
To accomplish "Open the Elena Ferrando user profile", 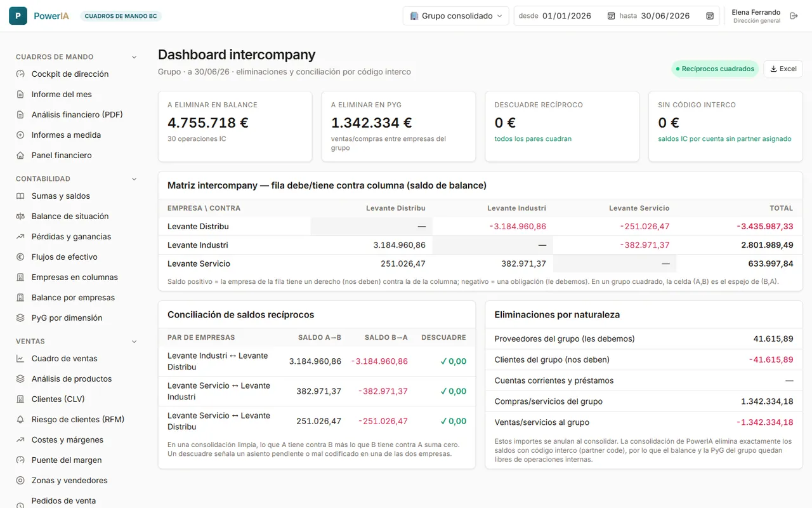I will click(756, 16).
